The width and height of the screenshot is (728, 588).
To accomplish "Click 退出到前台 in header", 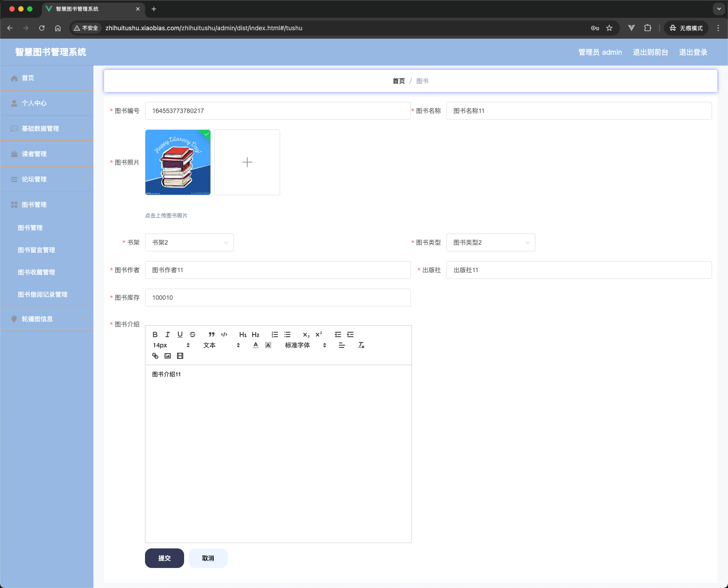I will click(650, 52).
